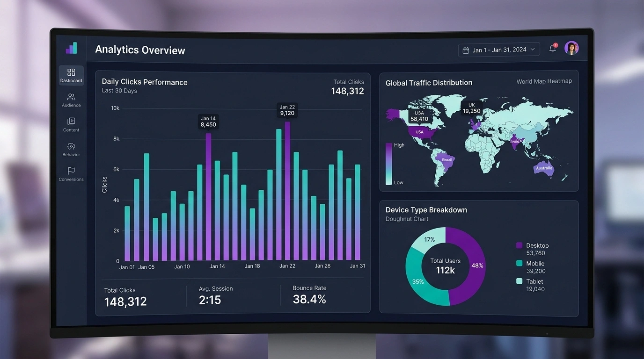This screenshot has width=644, height=359.
Task: Open the Dashboard sidebar icon
Action: click(71, 72)
